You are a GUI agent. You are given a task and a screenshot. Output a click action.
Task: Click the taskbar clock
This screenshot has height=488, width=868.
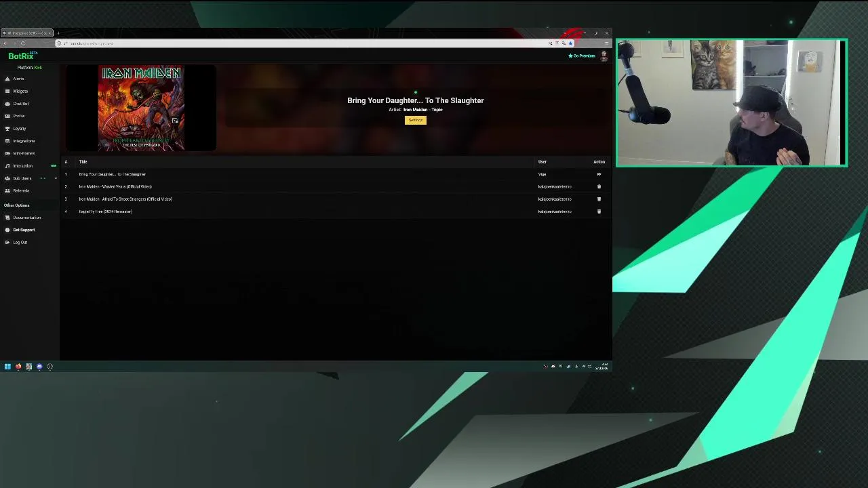click(601, 367)
